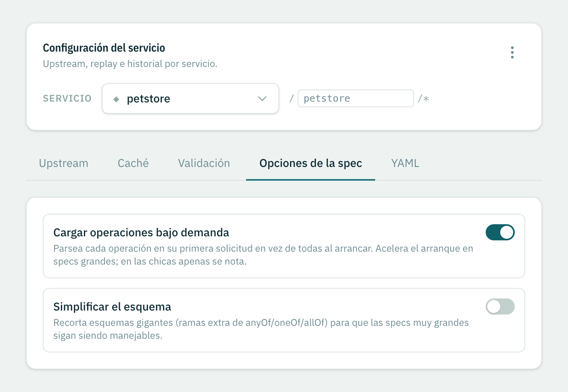Click the Configuración del servicio heading
Screen dimensions: 568x392
pyautogui.click(x=104, y=48)
